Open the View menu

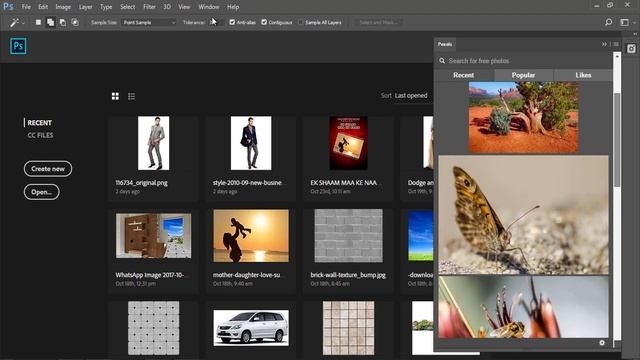coord(184,7)
